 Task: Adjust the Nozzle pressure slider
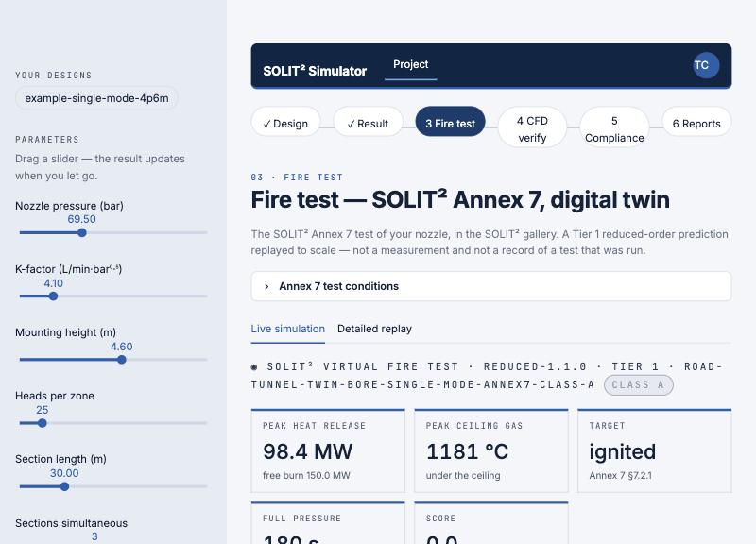[113, 232]
